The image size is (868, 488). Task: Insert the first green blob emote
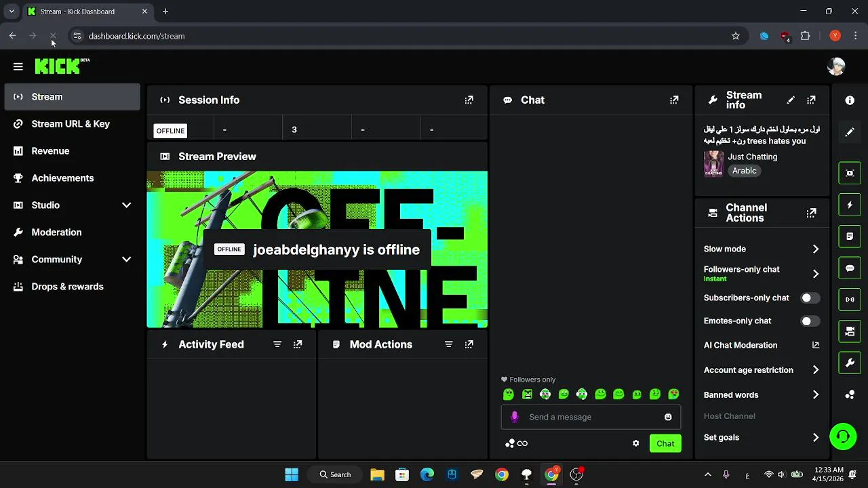[x=509, y=394]
